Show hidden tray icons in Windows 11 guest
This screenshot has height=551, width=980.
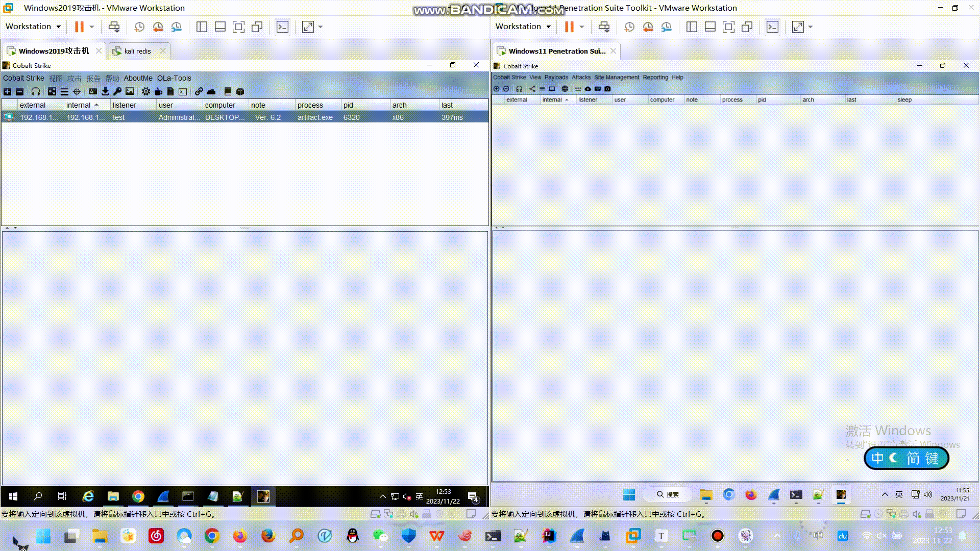click(x=885, y=494)
